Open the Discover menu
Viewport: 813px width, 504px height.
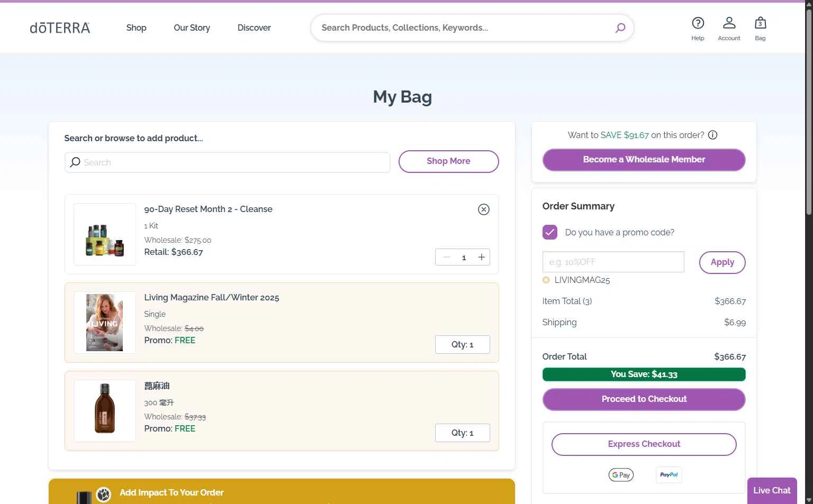(254, 28)
